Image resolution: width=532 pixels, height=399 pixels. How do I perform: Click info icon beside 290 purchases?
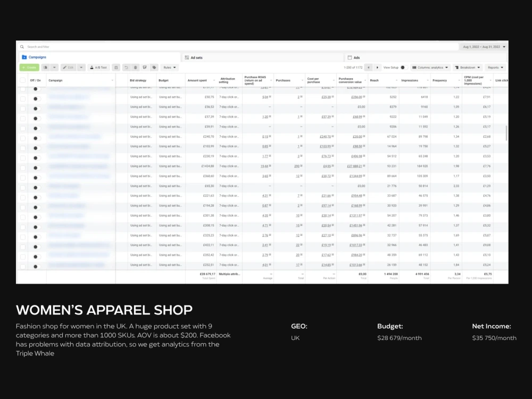coord(301,166)
